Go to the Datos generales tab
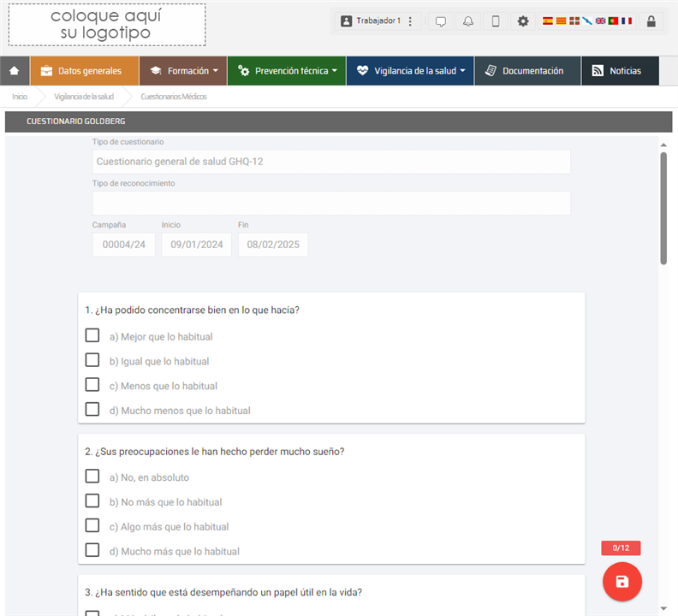Viewport: 678px width, 616px height. (x=84, y=71)
